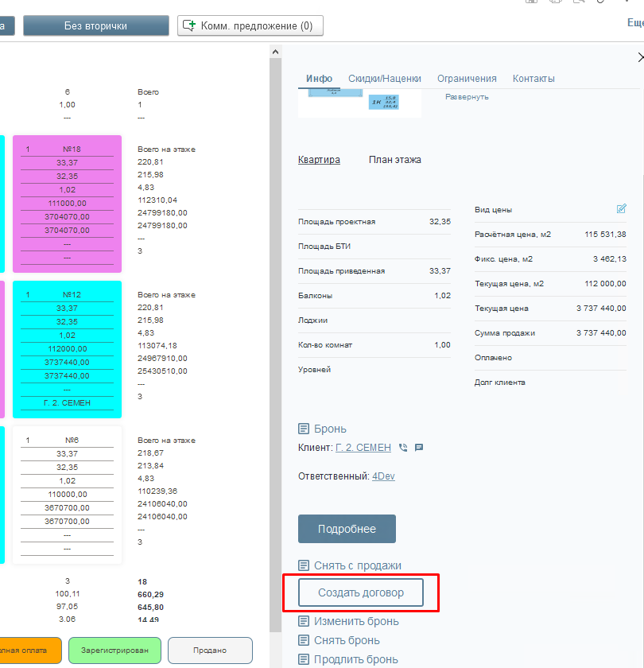Screen dimensions: 644x668
Task: Close the apartment info side panel
Action: (639, 57)
